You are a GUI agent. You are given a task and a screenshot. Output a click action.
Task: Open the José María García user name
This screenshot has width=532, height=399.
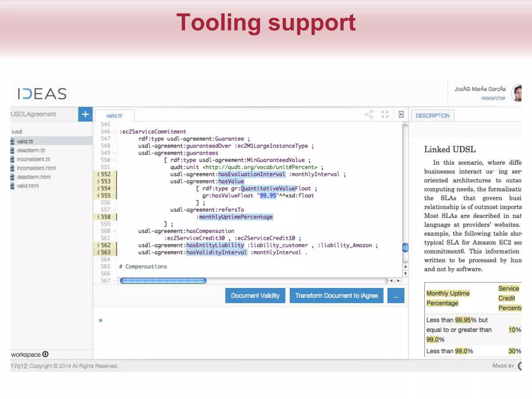point(480,89)
